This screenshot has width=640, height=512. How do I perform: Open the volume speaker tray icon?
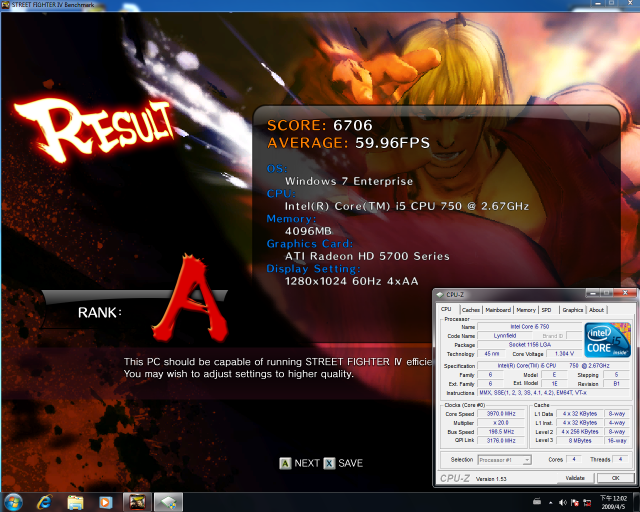click(x=562, y=503)
